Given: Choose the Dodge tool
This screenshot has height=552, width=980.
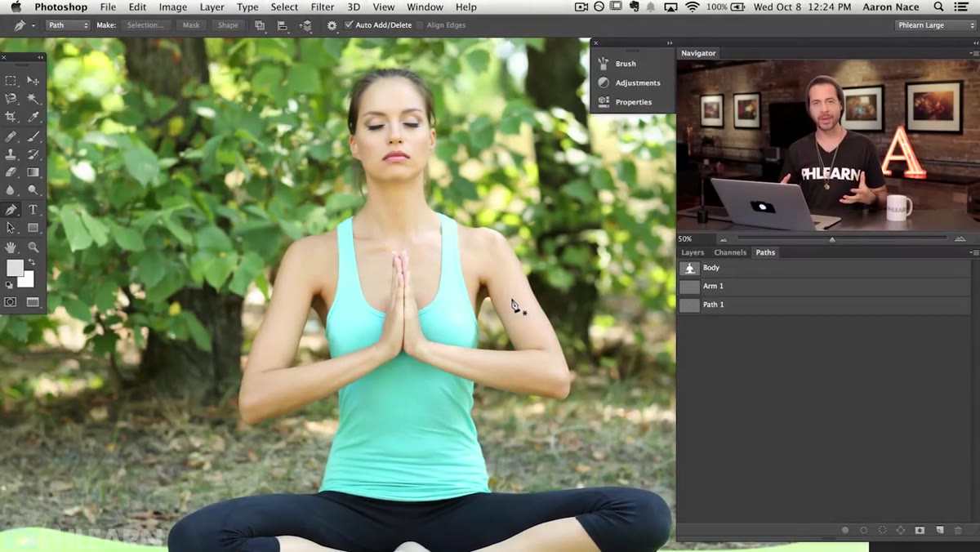Looking at the screenshot, I should (x=33, y=190).
